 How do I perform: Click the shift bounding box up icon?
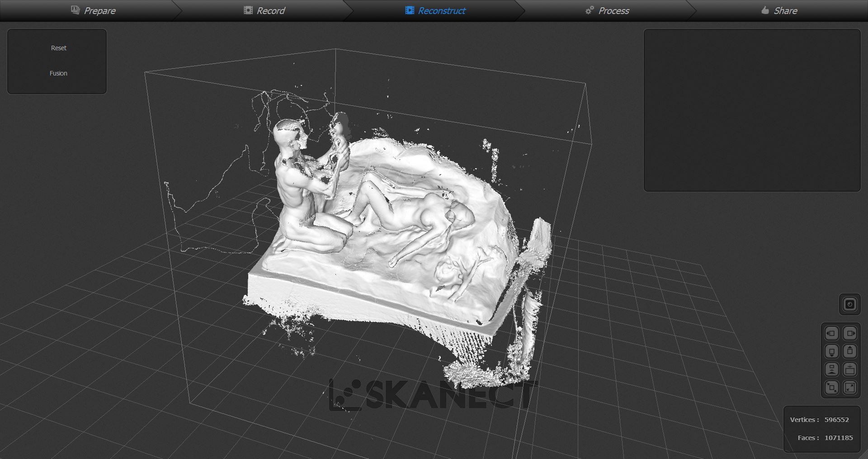850,351
